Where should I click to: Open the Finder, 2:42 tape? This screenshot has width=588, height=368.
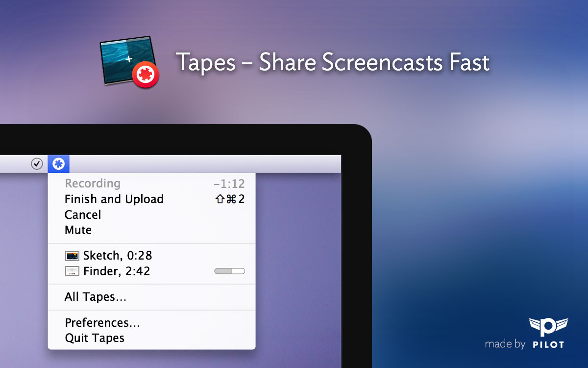point(151,271)
